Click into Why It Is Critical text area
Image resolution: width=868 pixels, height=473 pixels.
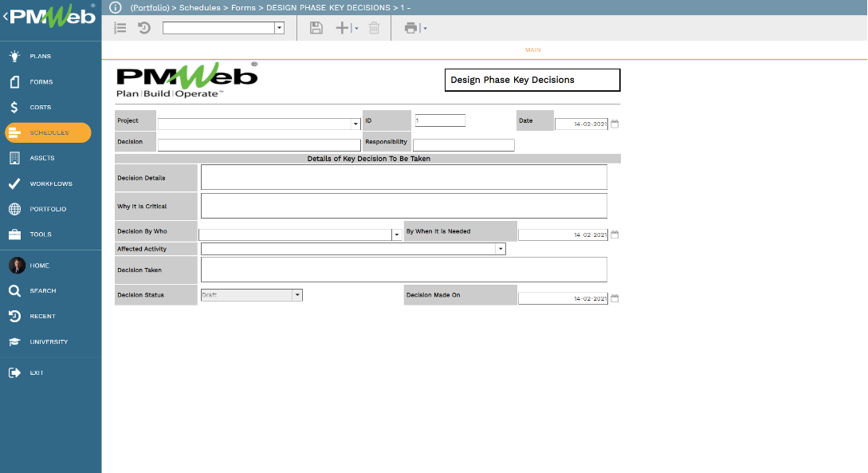point(404,206)
